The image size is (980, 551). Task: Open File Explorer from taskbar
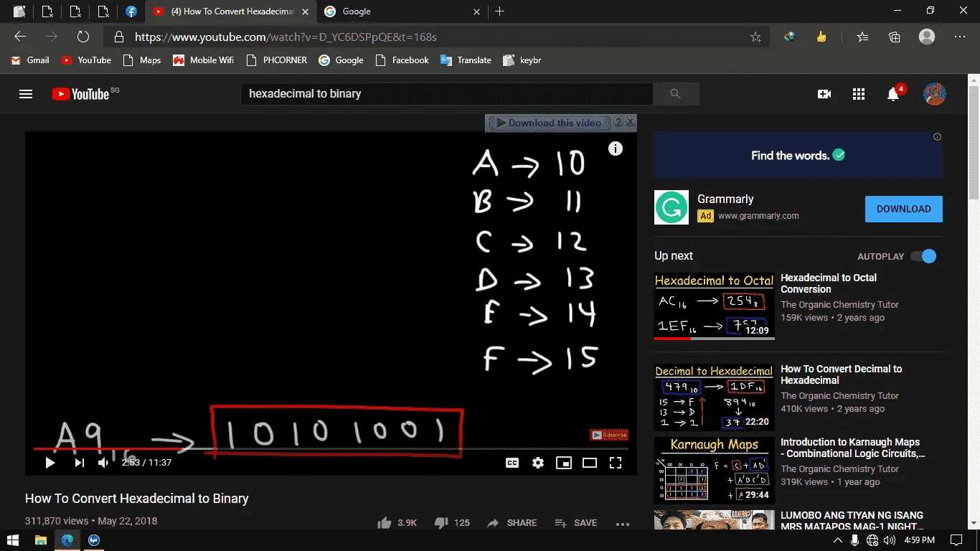click(x=40, y=540)
